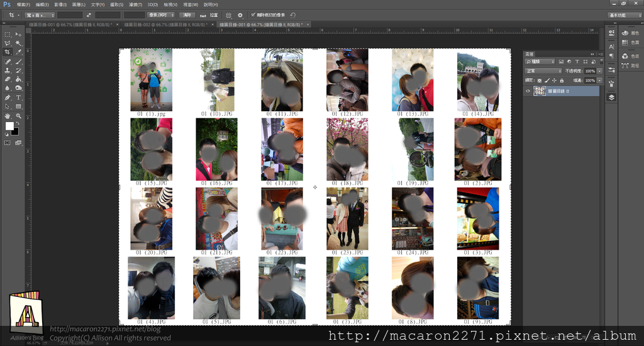Screen dimensions: 644x346
Task: Select the Paint Bucket tool
Action: coord(18,79)
